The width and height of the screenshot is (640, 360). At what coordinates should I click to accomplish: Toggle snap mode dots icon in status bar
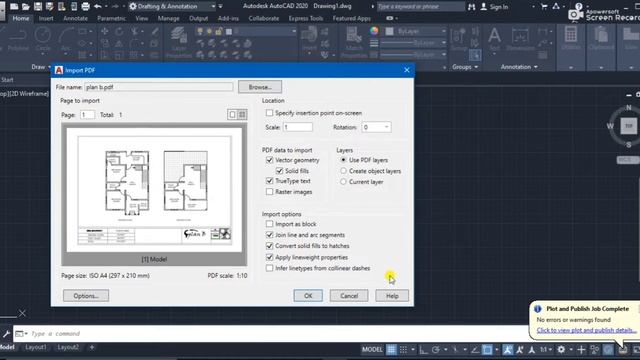403,349
